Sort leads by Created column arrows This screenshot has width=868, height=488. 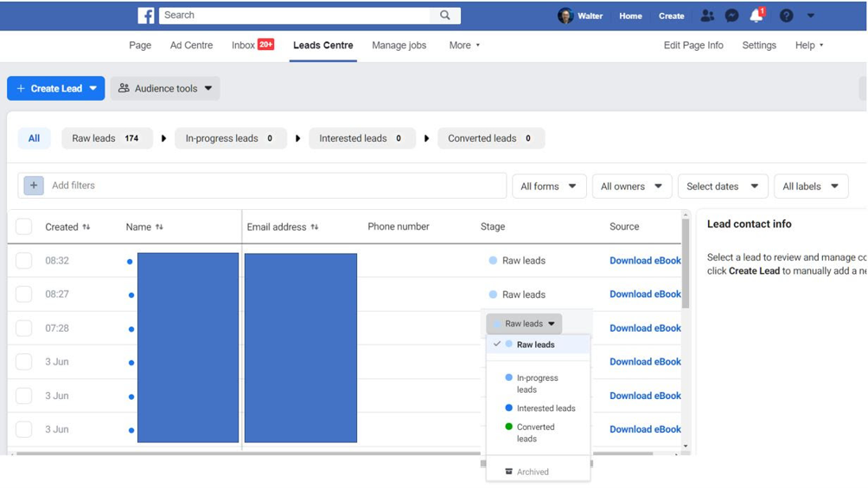tap(86, 227)
